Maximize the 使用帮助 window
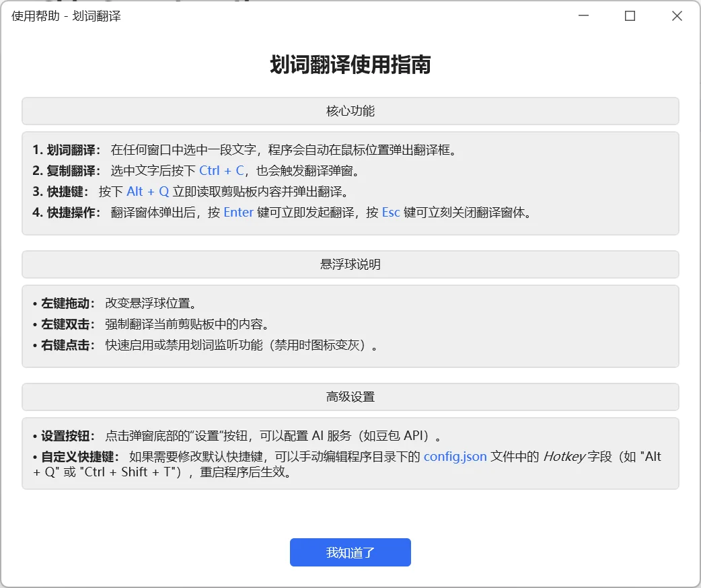 (x=630, y=16)
